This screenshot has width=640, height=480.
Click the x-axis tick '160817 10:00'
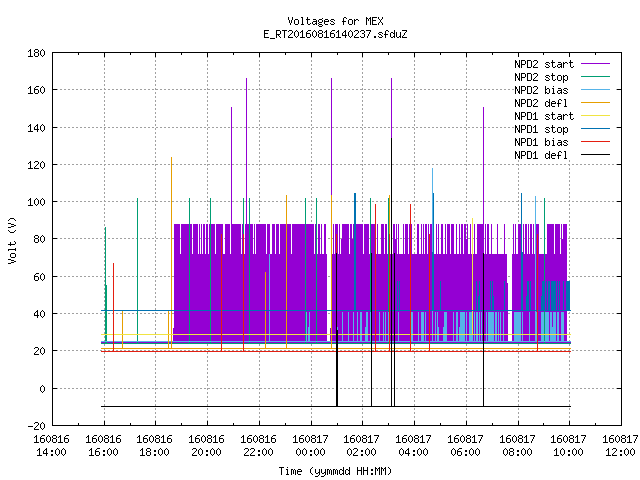569,446
